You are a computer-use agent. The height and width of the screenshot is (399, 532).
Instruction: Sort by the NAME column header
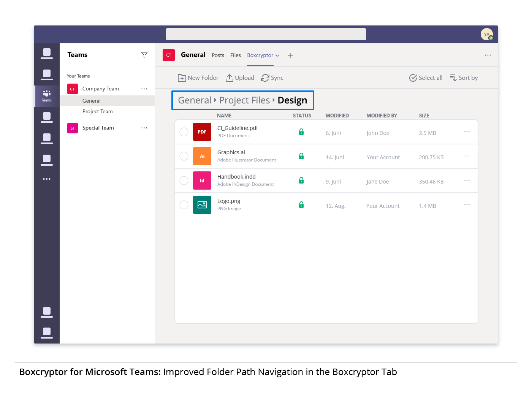[224, 116]
